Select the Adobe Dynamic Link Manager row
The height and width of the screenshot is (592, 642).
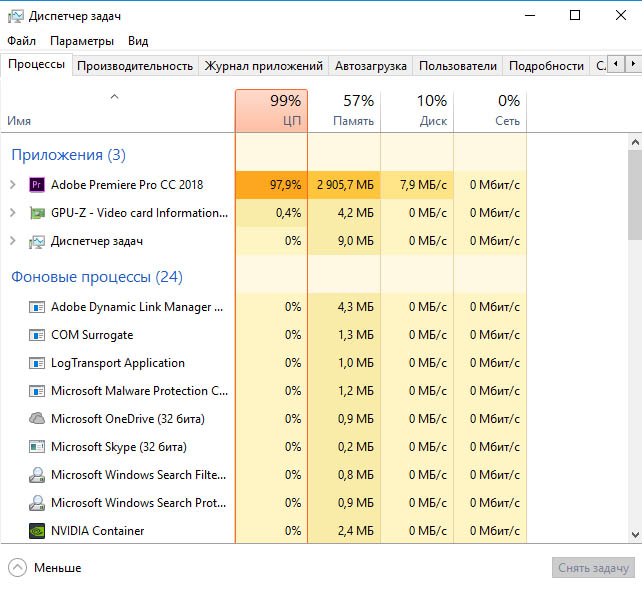[x=264, y=307]
